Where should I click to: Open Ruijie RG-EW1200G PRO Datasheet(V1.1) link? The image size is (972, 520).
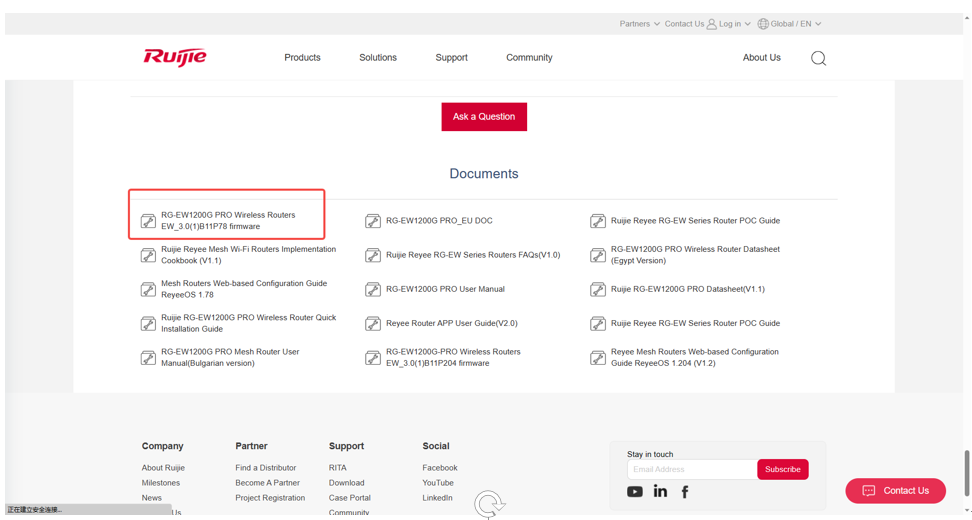point(687,289)
